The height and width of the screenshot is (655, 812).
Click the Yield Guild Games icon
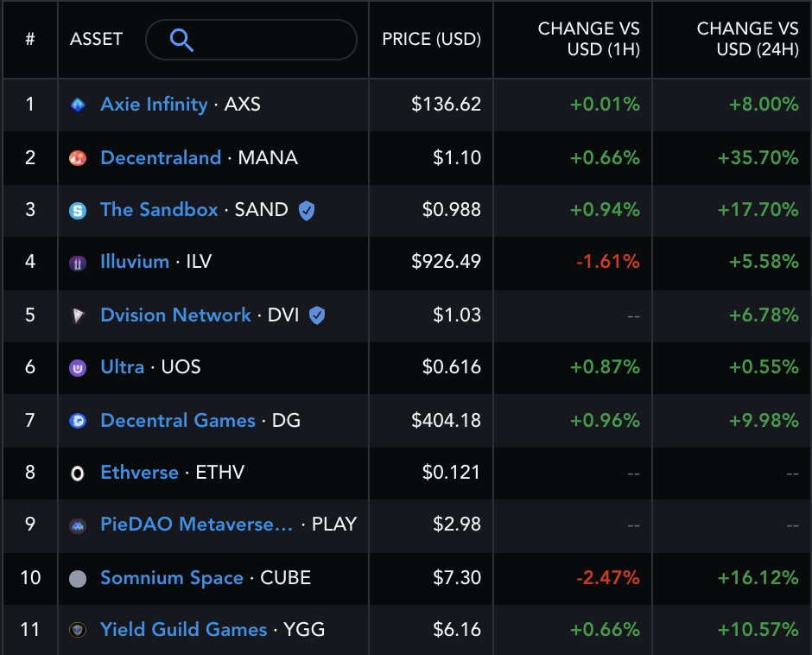(x=78, y=630)
